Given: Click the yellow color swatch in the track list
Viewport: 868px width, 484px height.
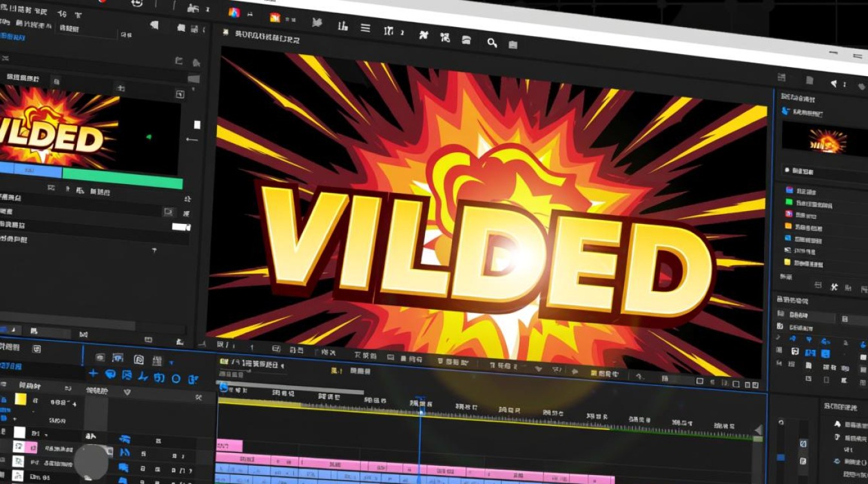Looking at the screenshot, I should tap(21, 399).
